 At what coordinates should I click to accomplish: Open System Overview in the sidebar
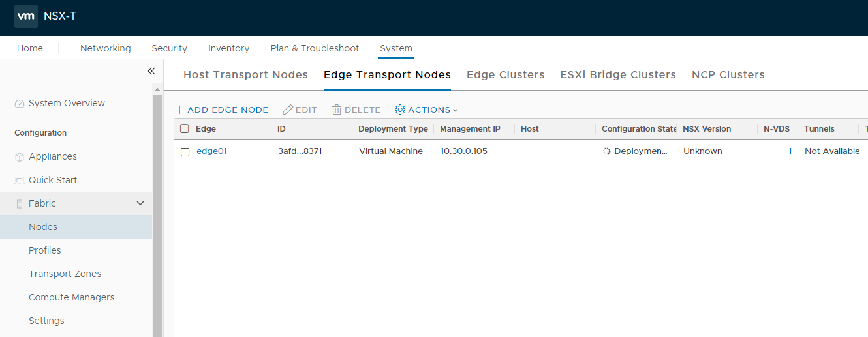point(67,103)
